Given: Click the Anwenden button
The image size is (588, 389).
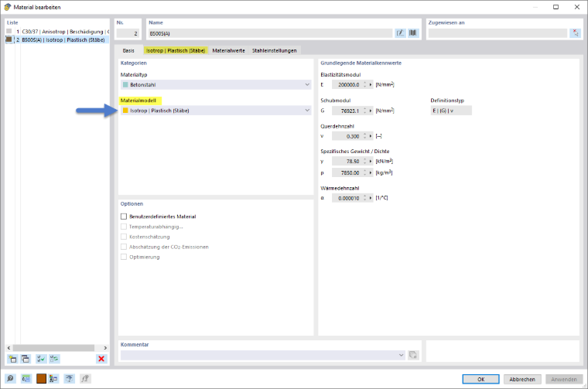Looking at the screenshot, I should tap(563, 379).
